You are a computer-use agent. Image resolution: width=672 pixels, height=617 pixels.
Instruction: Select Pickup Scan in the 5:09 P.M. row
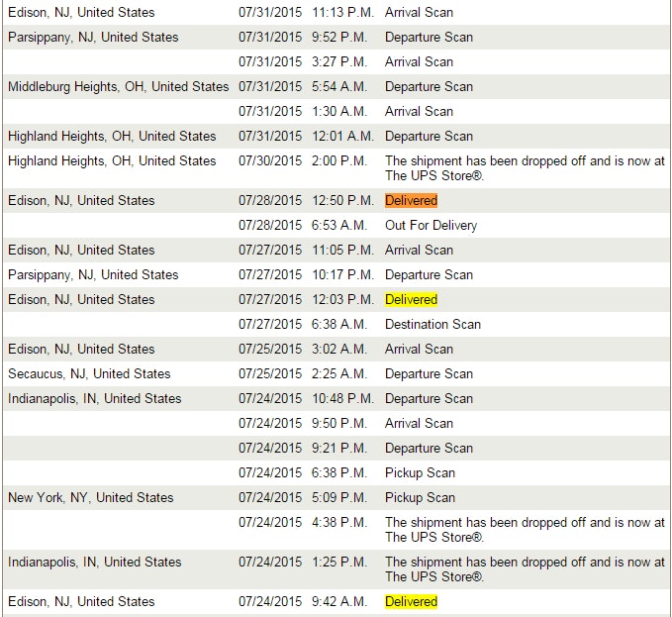[x=420, y=497]
